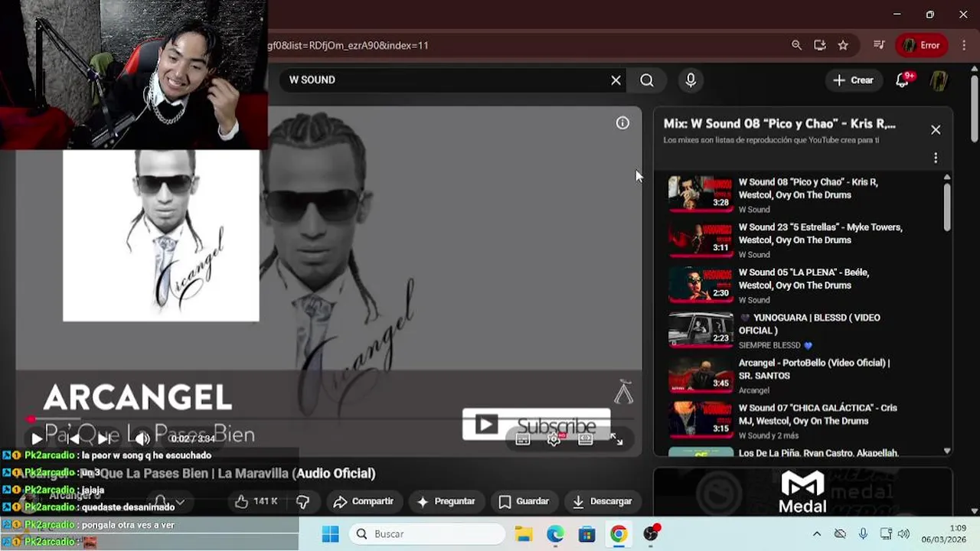Open video player settings gear
Viewport: 980px width, 551px height.
[x=554, y=439]
